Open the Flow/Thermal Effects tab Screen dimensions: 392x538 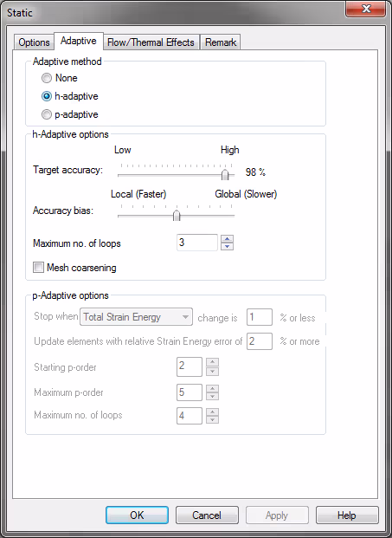[151, 42]
